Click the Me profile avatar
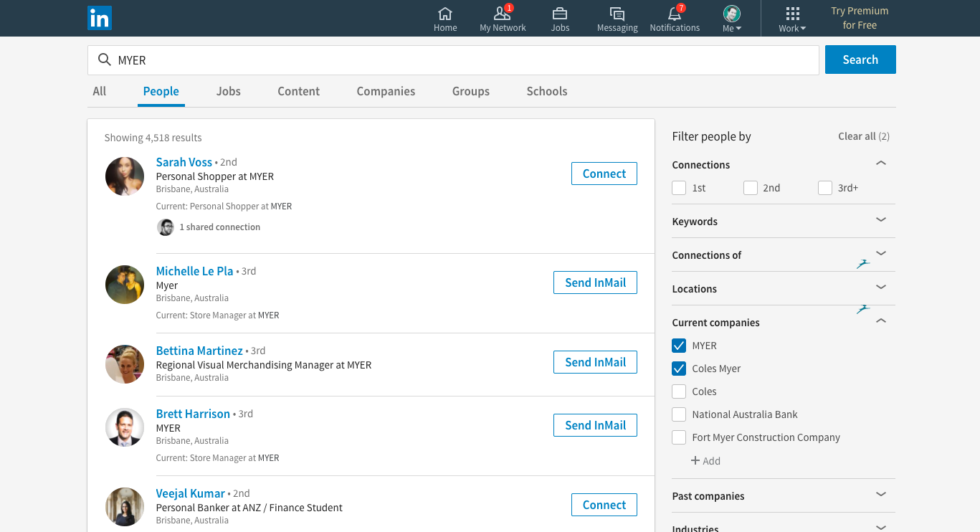The image size is (980, 532). (731, 14)
